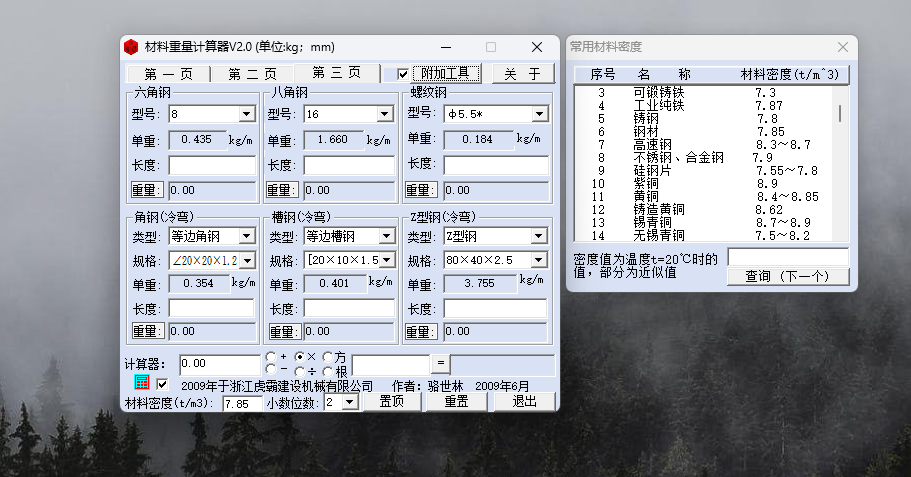The height and width of the screenshot is (477, 911).
Task: Click the green calculator icon
Action: (x=142, y=383)
